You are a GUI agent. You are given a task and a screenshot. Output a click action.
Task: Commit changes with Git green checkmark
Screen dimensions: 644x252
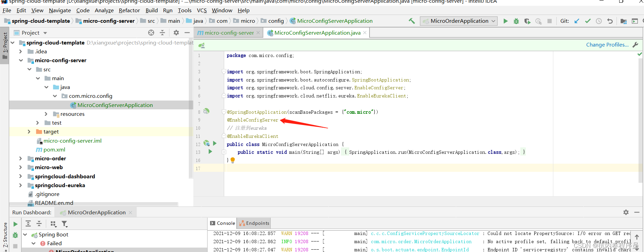tap(588, 21)
